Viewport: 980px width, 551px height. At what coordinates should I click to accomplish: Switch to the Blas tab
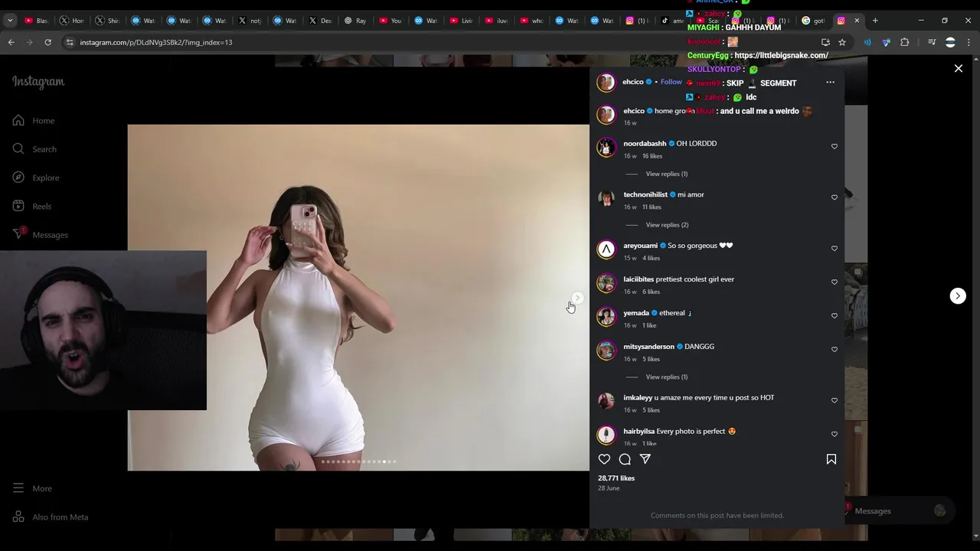(x=36, y=21)
